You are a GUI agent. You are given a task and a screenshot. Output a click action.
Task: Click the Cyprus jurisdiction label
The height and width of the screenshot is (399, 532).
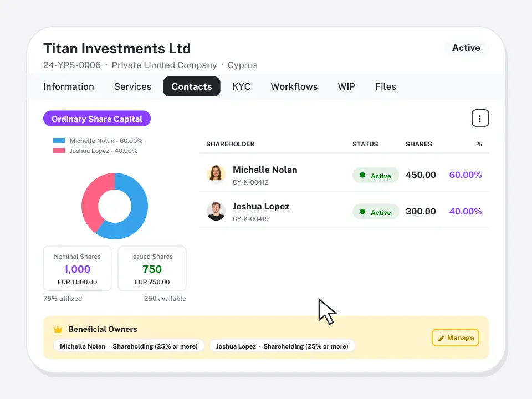(x=242, y=65)
